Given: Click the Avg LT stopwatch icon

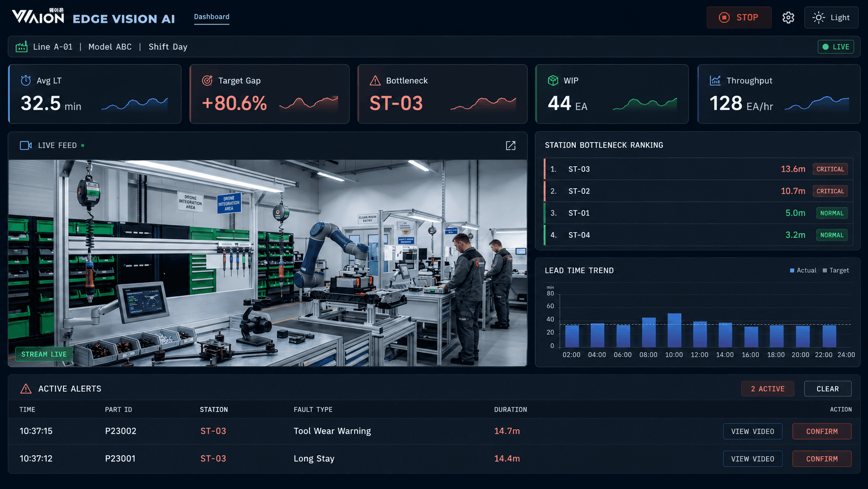Looking at the screenshot, I should point(25,81).
